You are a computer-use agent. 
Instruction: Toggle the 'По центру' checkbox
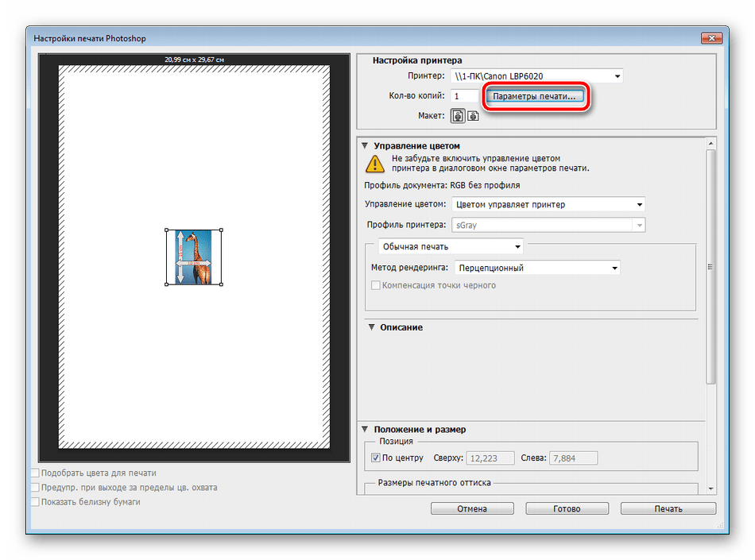coord(376,458)
